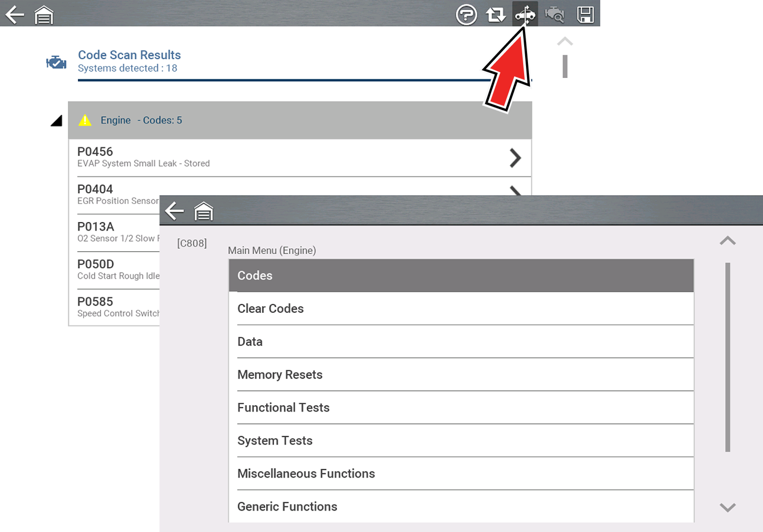Tap the back arrow above Main Menu (Engine)
Viewport: 763px width, 532px height.
174,211
